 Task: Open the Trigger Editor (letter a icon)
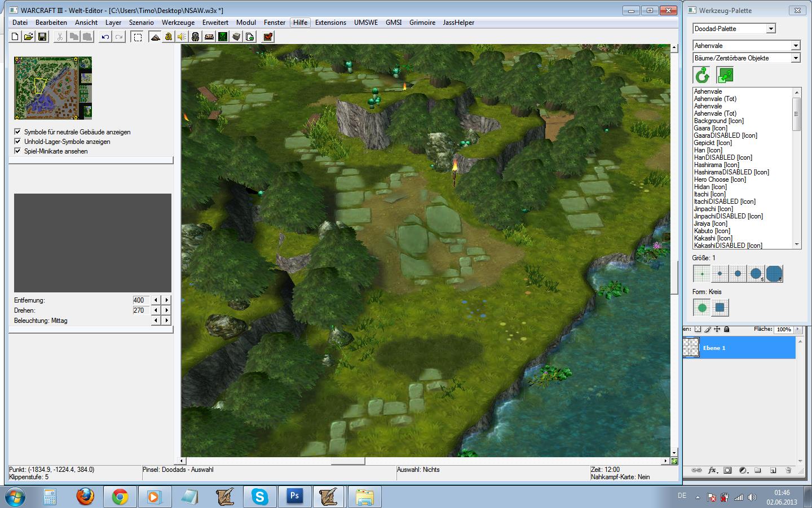tap(168, 37)
